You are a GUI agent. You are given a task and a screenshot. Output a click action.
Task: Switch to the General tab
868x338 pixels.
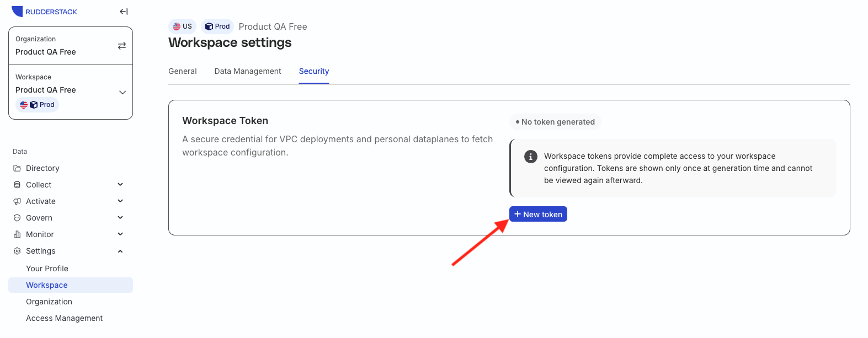[x=183, y=71]
